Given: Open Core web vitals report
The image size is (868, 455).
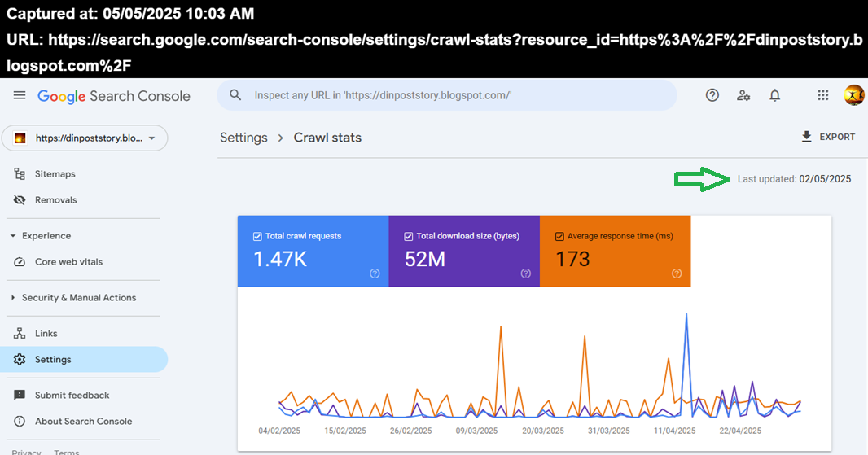Looking at the screenshot, I should 68,262.
